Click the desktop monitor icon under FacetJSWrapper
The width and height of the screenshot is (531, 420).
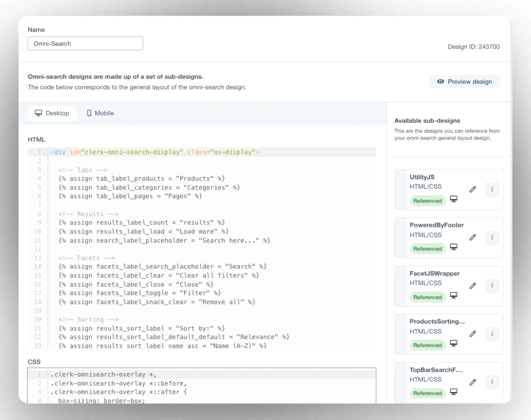[x=454, y=295]
